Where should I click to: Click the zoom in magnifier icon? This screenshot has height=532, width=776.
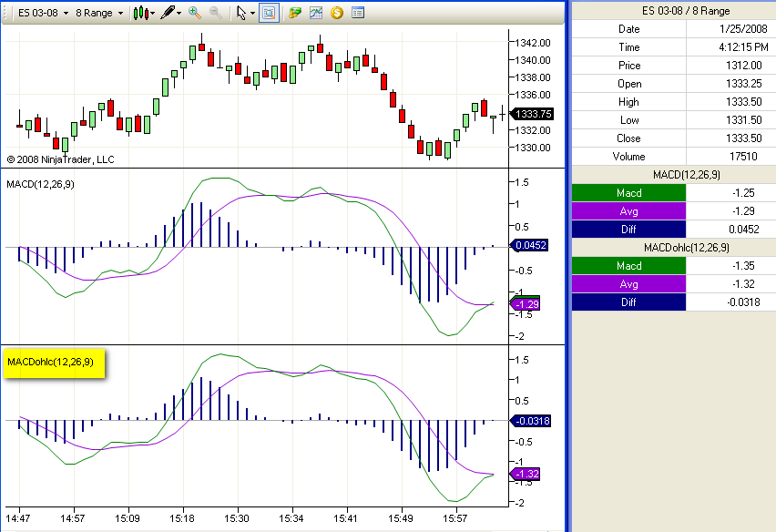[195, 13]
